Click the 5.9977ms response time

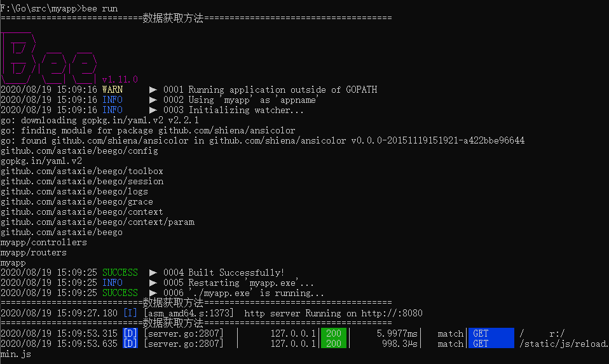pos(397,334)
